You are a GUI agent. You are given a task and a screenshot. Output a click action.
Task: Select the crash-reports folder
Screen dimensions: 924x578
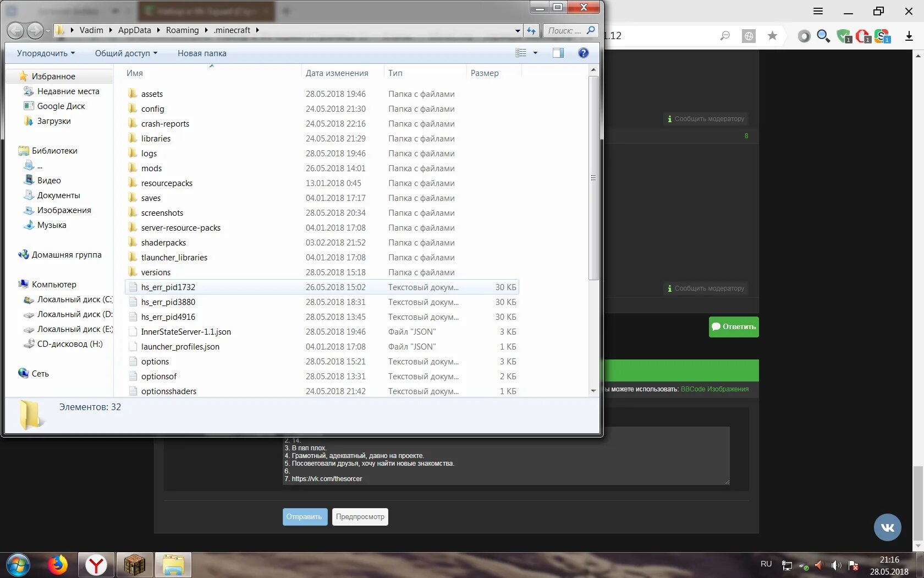(165, 124)
